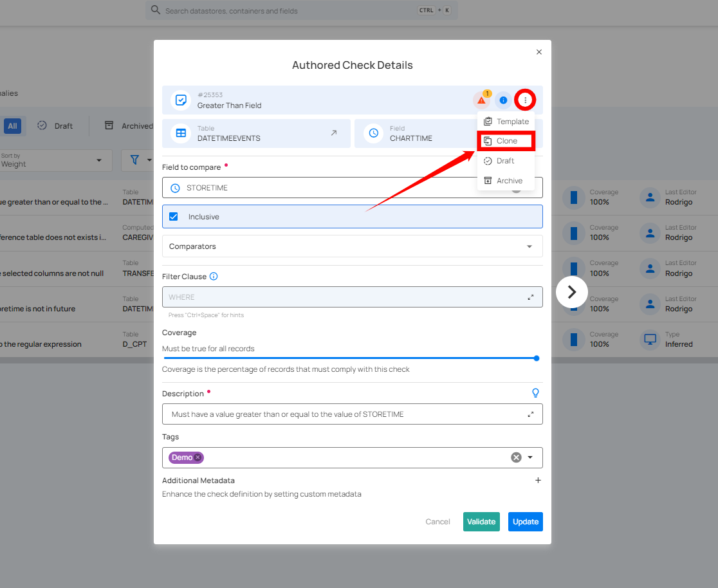Remove the Demo tag
The width and height of the screenshot is (718, 588).
[x=198, y=457]
